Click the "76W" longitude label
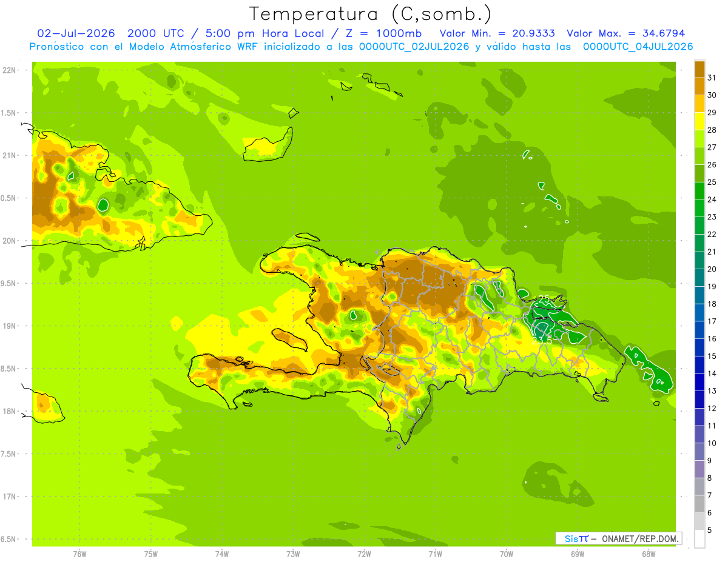Screen dimensions: 728x562 tap(79, 554)
